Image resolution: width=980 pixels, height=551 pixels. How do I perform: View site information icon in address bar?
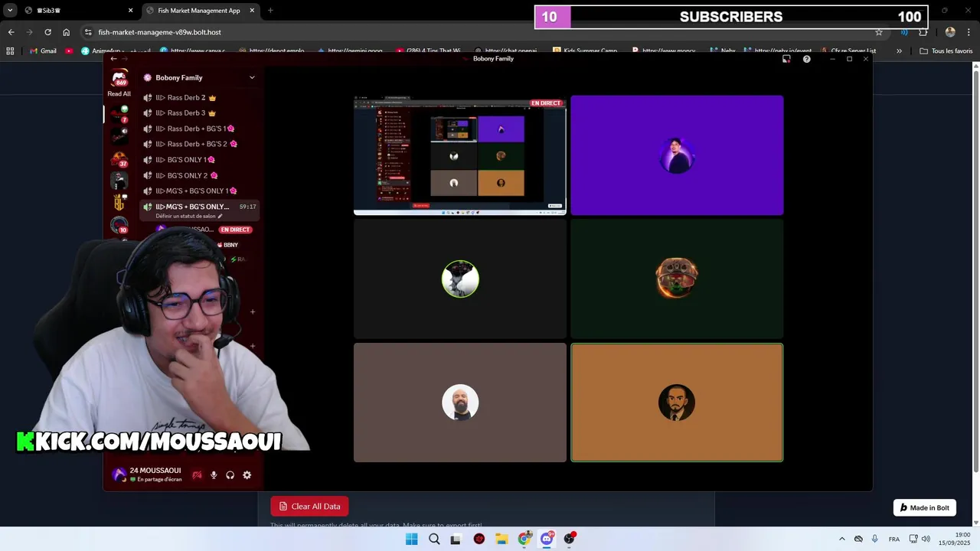[88, 32]
